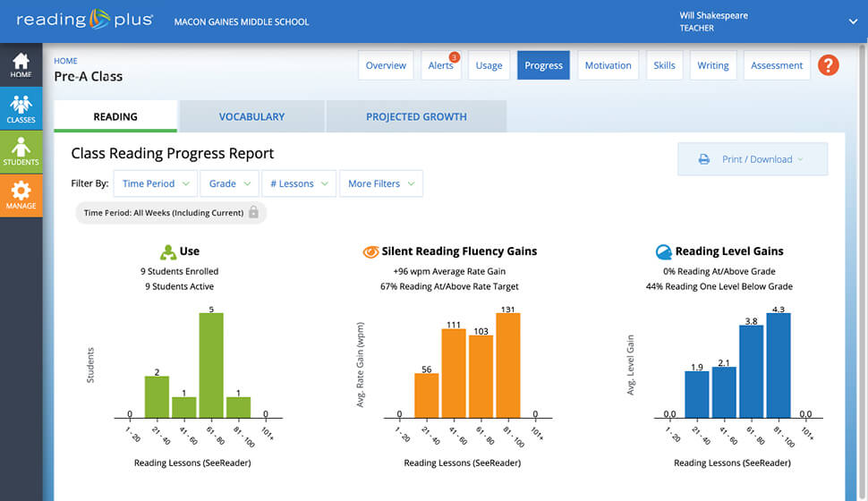This screenshot has height=501, width=868.
Task: Click the lock icon on time period chip
Action: pyautogui.click(x=253, y=213)
